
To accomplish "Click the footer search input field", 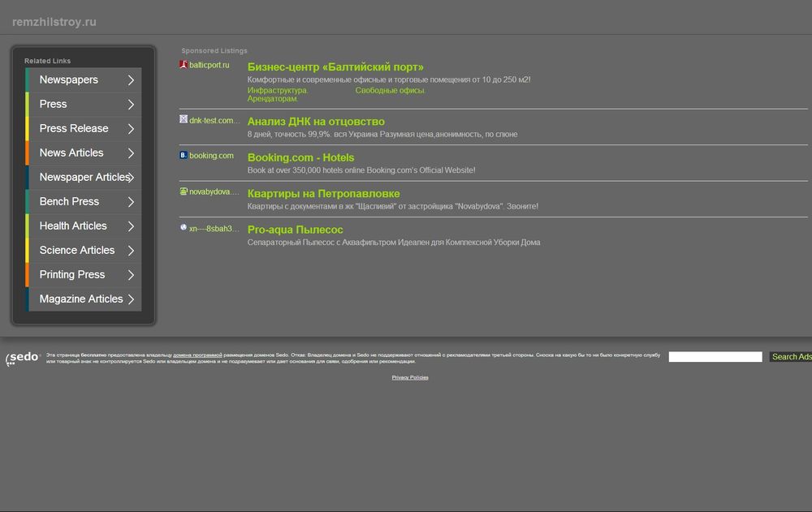I will tap(715, 357).
